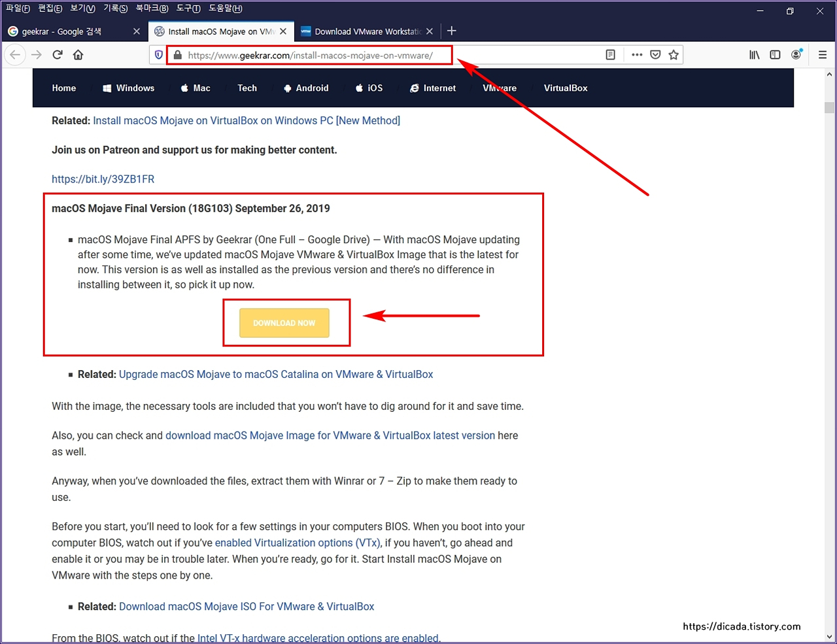The height and width of the screenshot is (644, 837).
Task: Open Android category in site nav
Action: click(x=306, y=88)
